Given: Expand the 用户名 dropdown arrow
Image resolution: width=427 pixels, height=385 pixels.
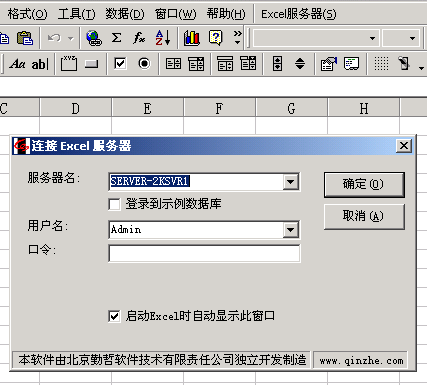Looking at the screenshot, I should (291, 230).
